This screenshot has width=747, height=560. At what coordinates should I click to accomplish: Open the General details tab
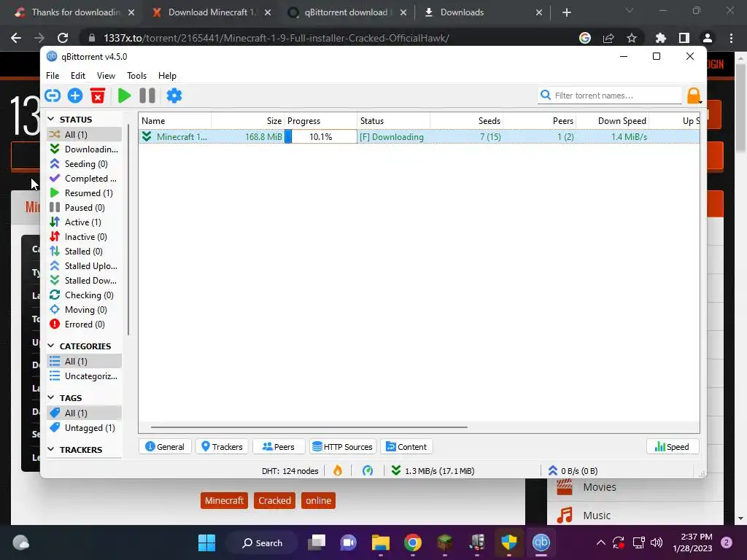tap(165, 447)
